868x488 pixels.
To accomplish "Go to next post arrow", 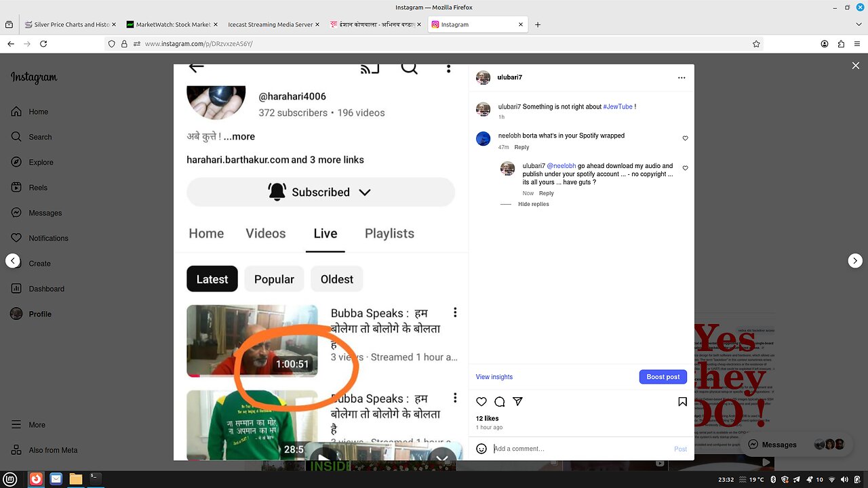I will point(855,260).
